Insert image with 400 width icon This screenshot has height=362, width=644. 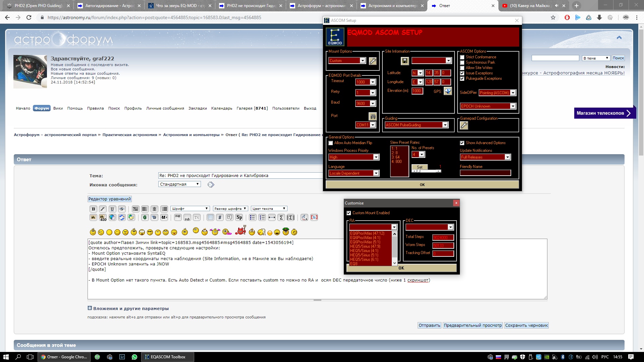tap(103, 217)
